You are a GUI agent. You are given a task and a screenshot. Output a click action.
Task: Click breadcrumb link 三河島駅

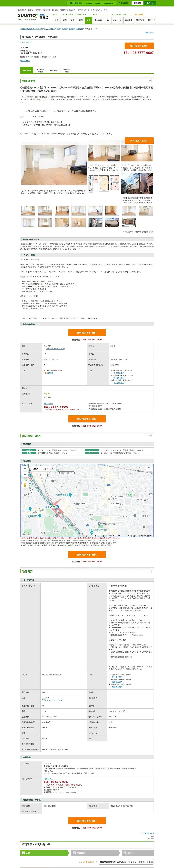(x=79, y=29)
